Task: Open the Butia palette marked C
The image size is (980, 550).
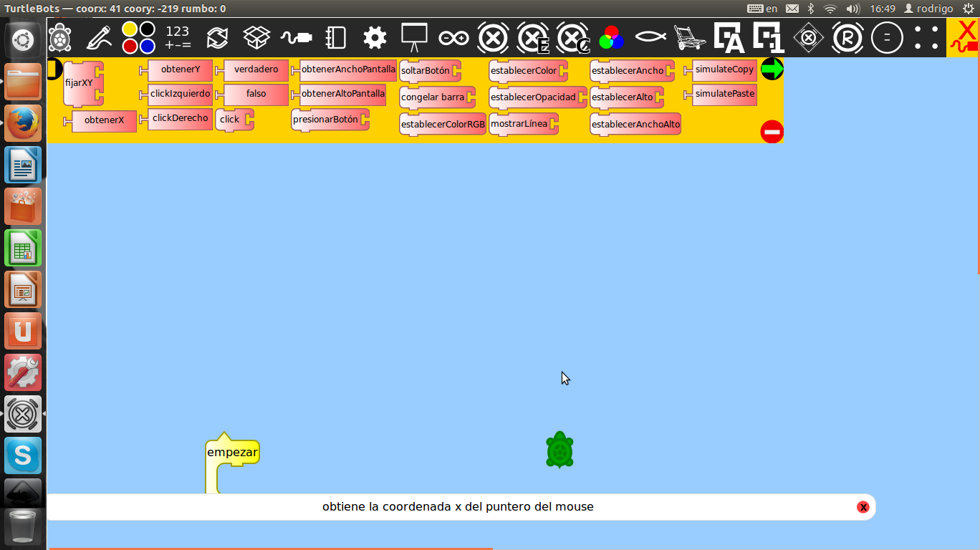Action: (x=573, y=38)
